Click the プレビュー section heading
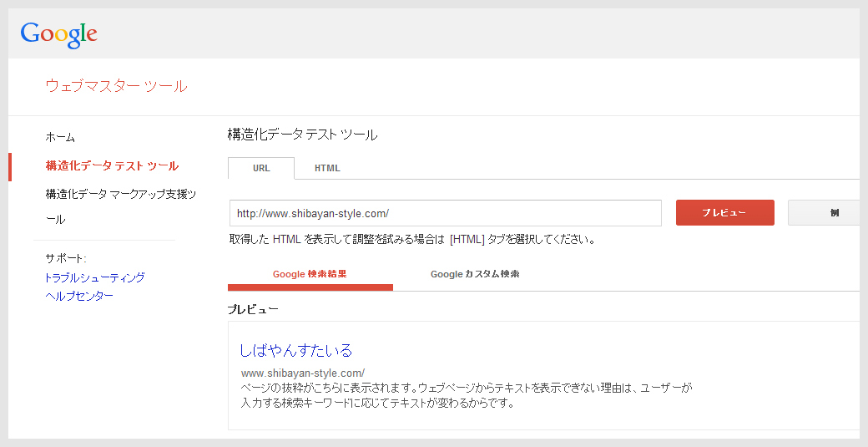Screen dimensions: 868x447 pos(253,310)
